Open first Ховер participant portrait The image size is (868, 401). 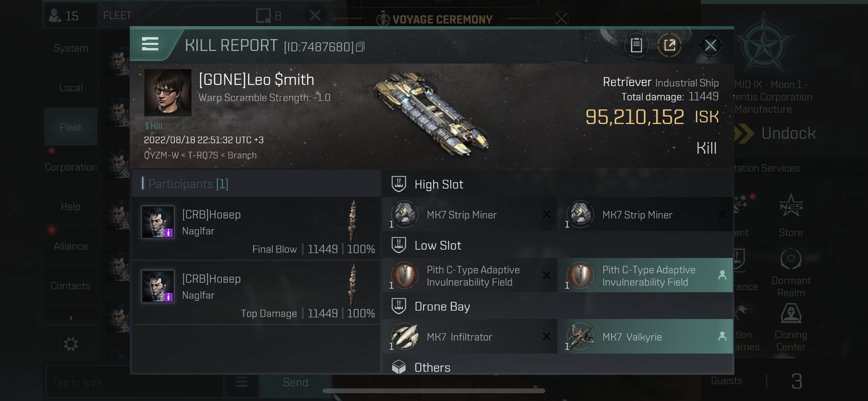click(158, 222)
